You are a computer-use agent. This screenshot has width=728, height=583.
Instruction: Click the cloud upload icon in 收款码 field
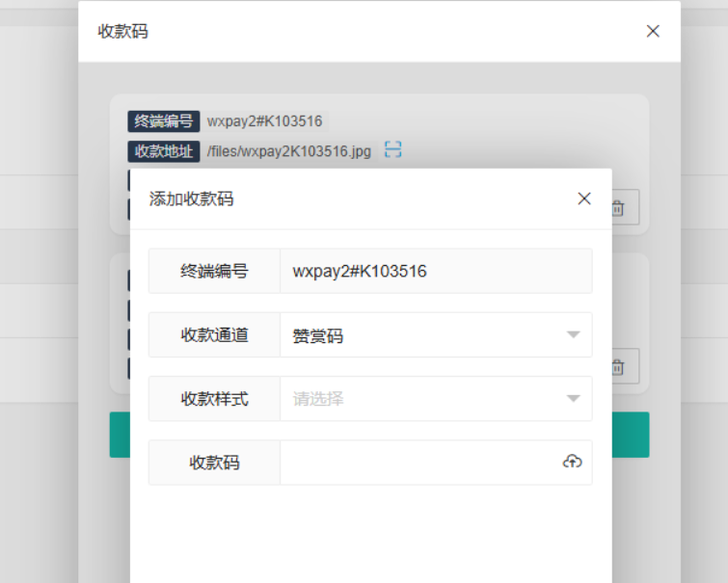click(572, 463)
